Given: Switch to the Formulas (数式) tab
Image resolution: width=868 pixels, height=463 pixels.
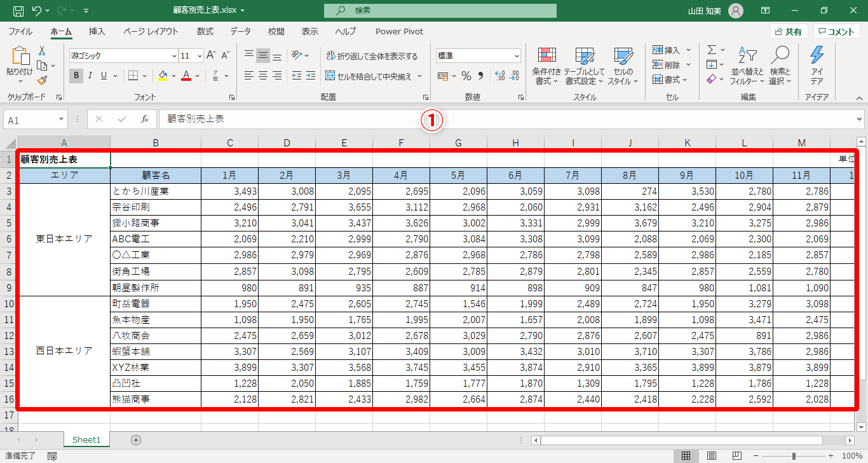Looking at the screenshot, I should pyautogui.click(x=205, y=31).
